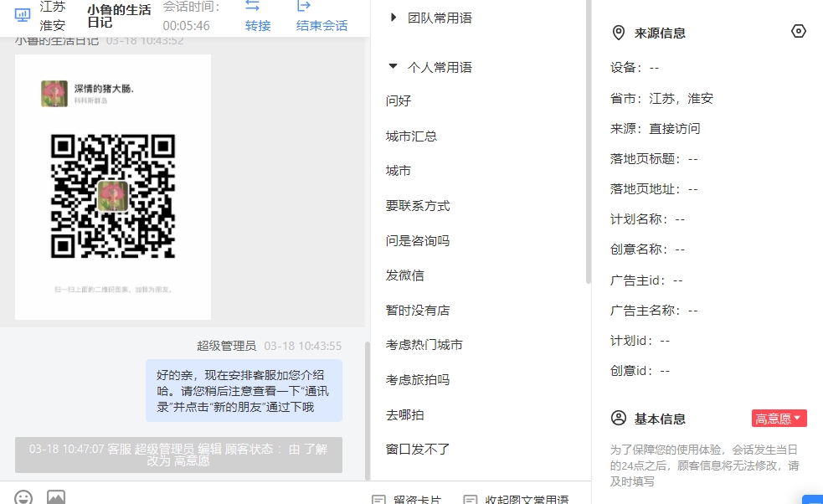
Task: Click the chat message list scrollbar
Action: tap(368, 410)
